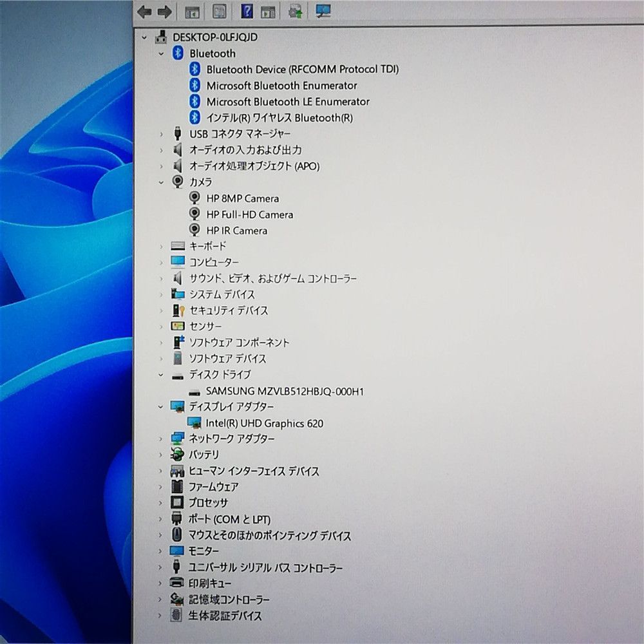Select インテル(R) ワイヤレス Bluetooth(R) device
Screen dimensions: 644x644
click(279, 118)
